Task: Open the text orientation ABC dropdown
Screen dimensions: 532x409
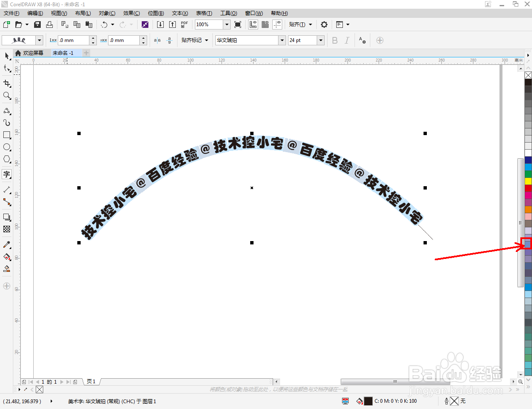Action: pos(39,40)
